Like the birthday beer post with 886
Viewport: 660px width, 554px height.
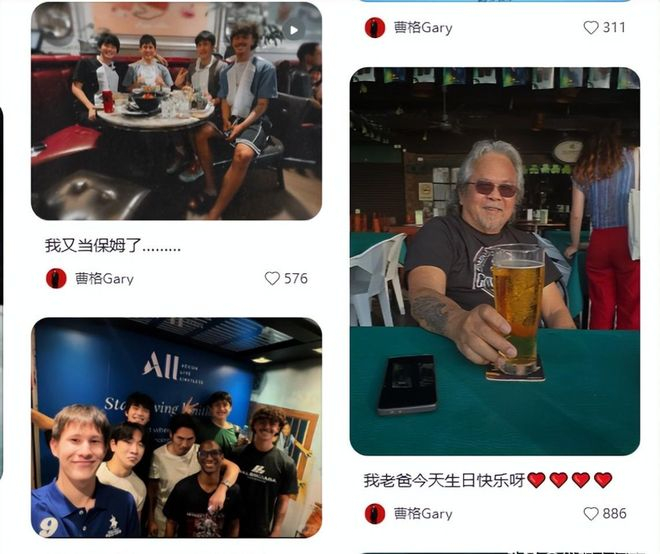(x=591, y=514)
